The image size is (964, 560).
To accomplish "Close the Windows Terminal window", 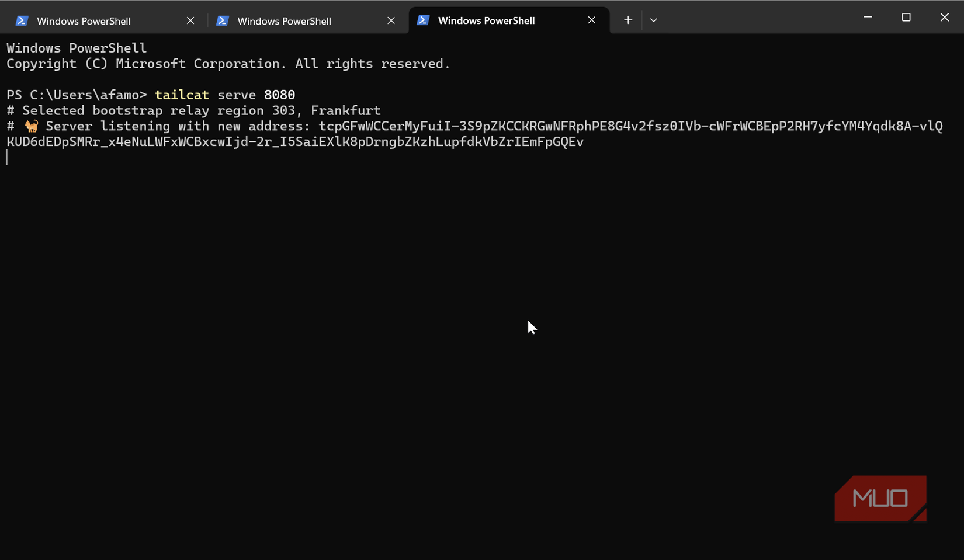I will (x=945, y=17).
